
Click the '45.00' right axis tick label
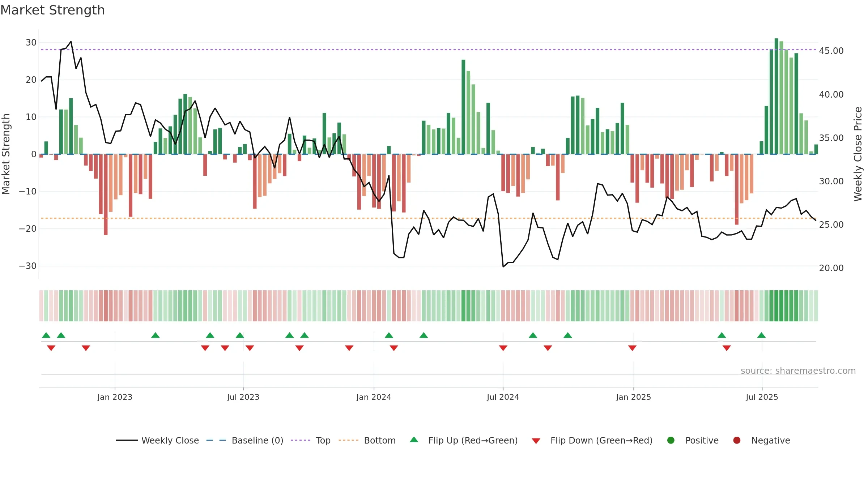pyautogui.click(x=831, y=51)
